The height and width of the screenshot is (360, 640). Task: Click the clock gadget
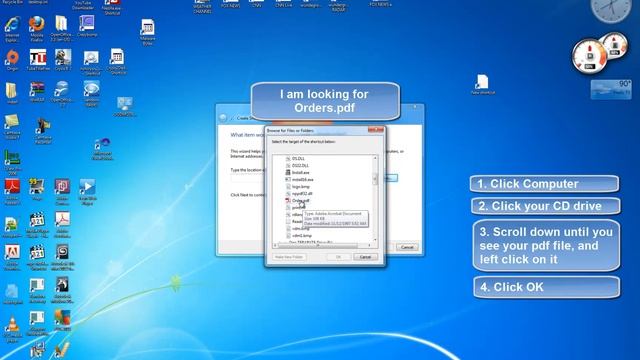pyautogui.click(x=611, y=10)
